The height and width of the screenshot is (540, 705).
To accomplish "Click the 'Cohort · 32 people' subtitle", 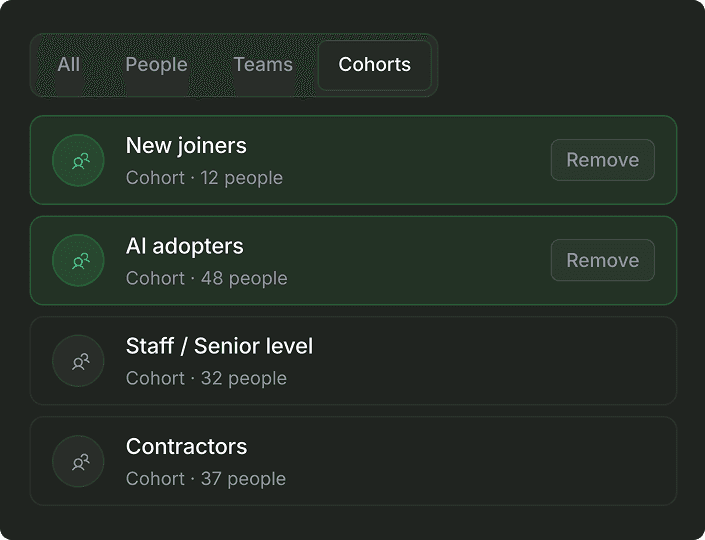I will click(206, 379).
